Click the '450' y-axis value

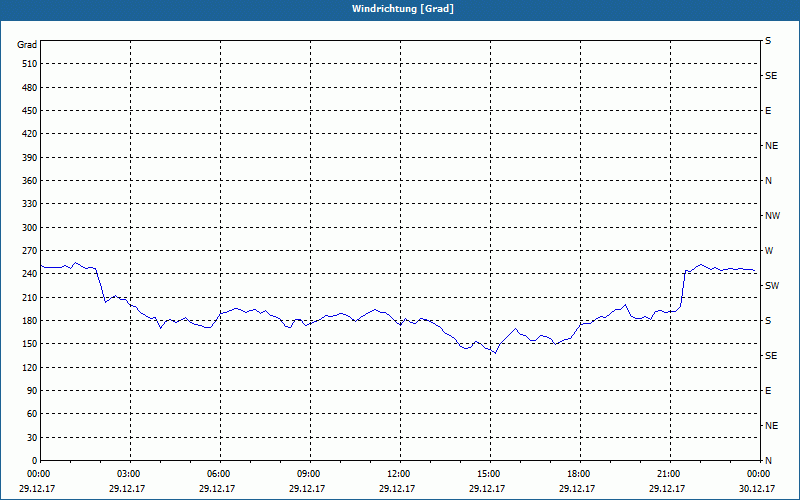tap(30, 111)
